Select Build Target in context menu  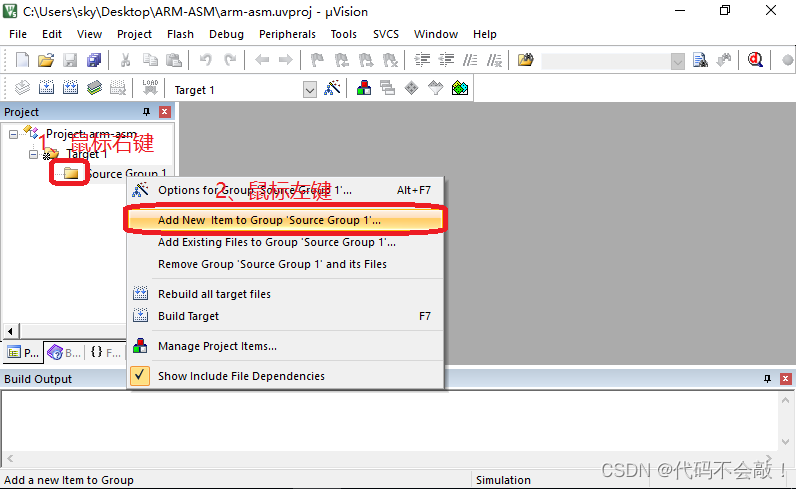(285, 316)
